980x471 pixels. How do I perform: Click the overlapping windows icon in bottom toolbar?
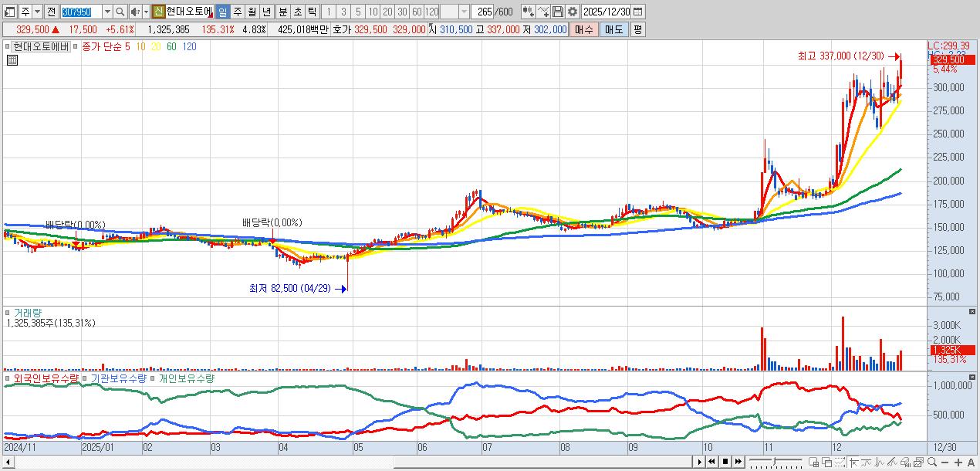pos(826,462)
